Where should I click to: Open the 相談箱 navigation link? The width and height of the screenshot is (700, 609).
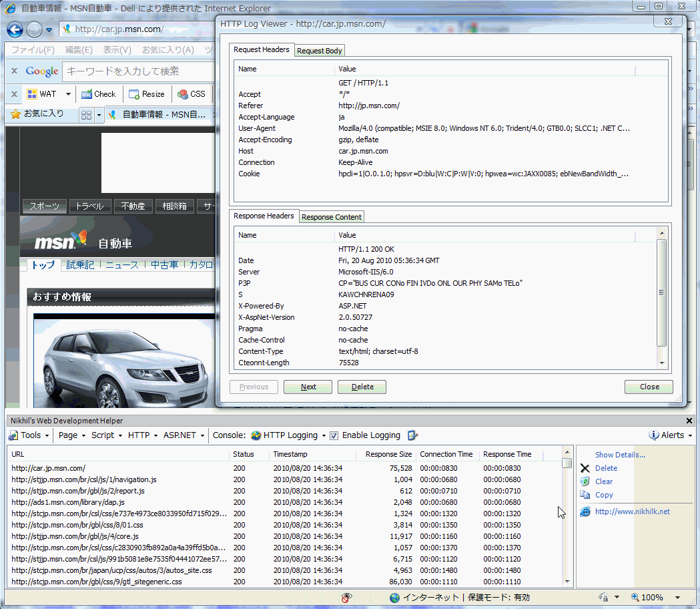pyautogui.click(x=175, y=206)
